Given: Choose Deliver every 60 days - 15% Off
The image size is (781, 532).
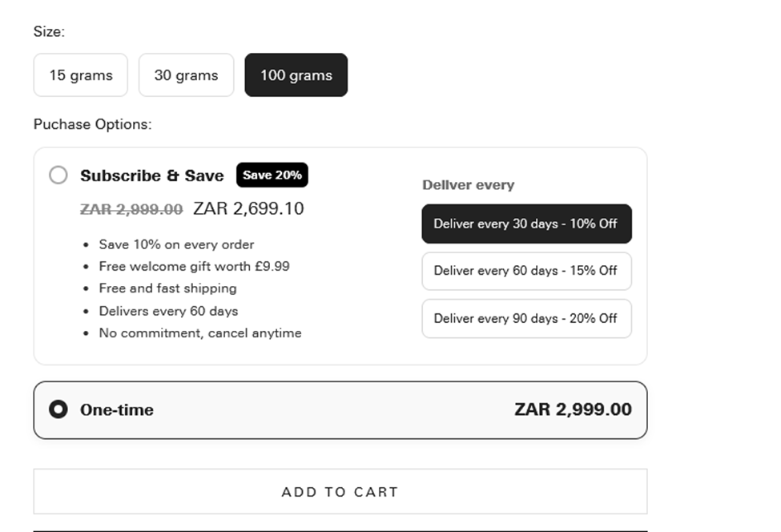Looking at the screenshot, I should point(526,271).
